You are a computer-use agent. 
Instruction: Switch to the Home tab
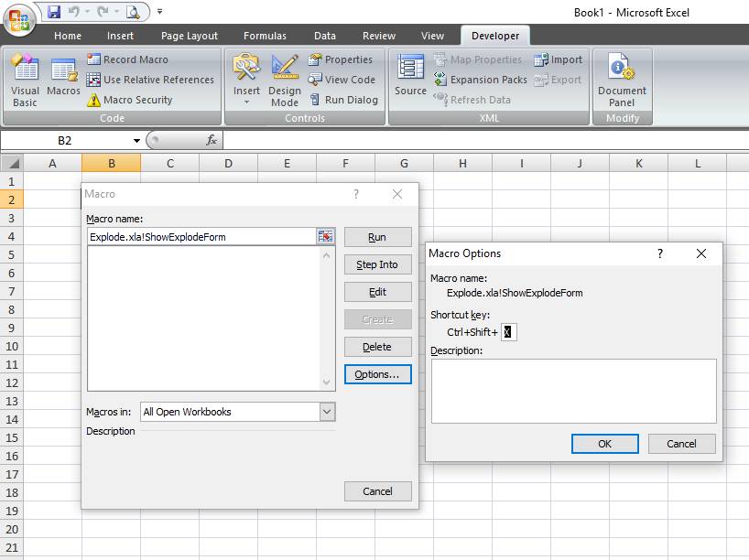(x=68, y=36)
